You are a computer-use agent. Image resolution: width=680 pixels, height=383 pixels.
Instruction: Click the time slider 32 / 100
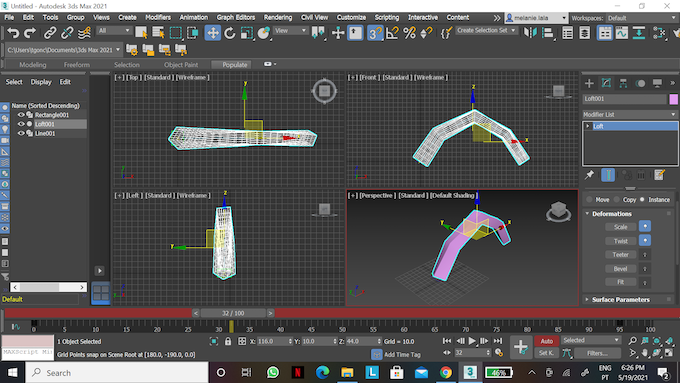pyautogui.click(x=233, y=313)
